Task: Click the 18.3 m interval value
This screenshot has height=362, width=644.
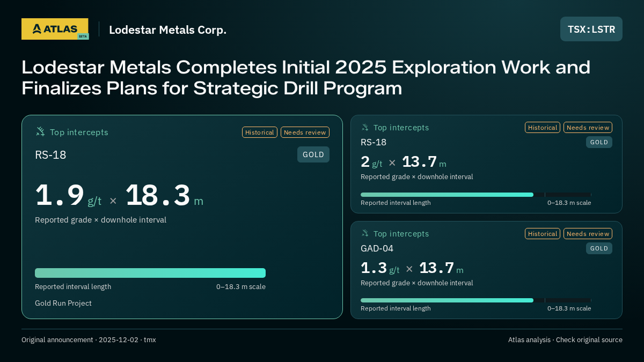Action: point(165,196)
